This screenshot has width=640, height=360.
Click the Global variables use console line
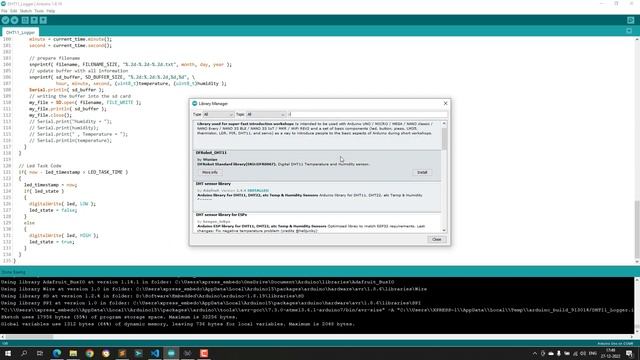point(178,324)
